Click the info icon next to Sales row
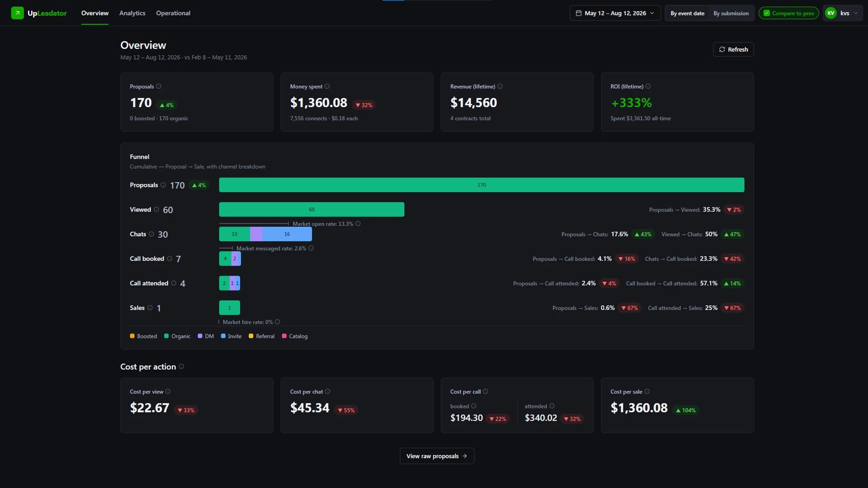This screenshot has width=868, height=488. (150, 308)
